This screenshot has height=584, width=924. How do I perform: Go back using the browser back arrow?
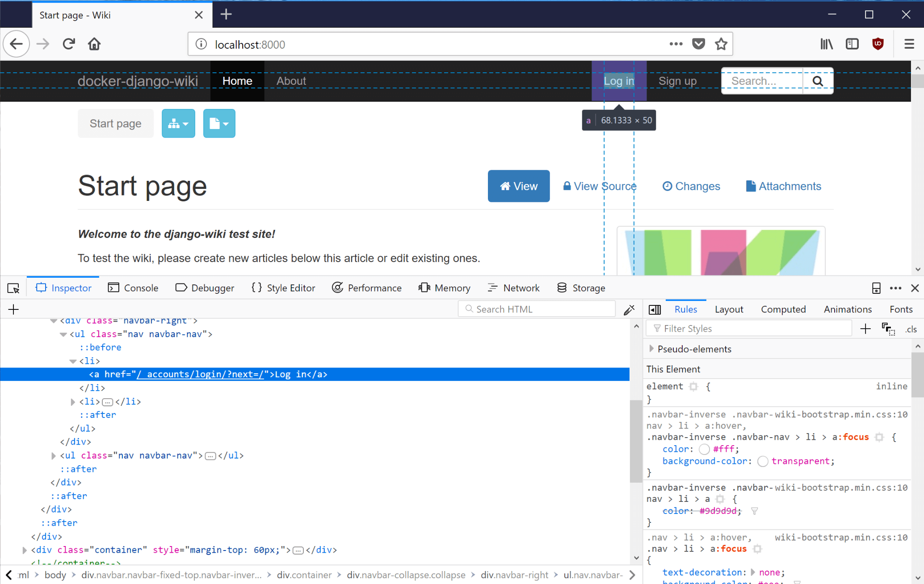coord(17,44)
